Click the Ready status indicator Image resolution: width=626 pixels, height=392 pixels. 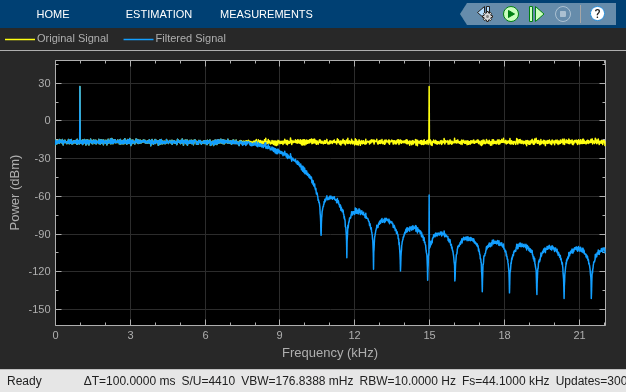(x=24, y=381)
